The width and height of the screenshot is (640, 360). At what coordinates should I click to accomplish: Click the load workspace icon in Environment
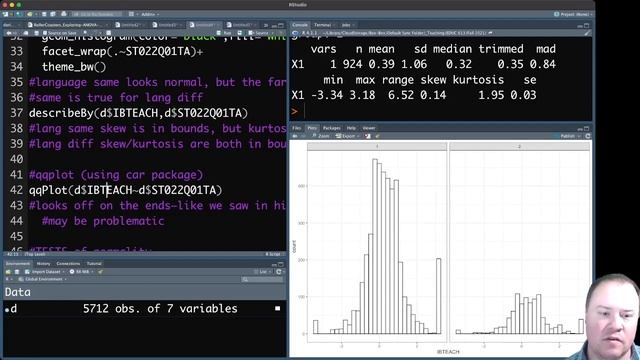click(8, 272)
